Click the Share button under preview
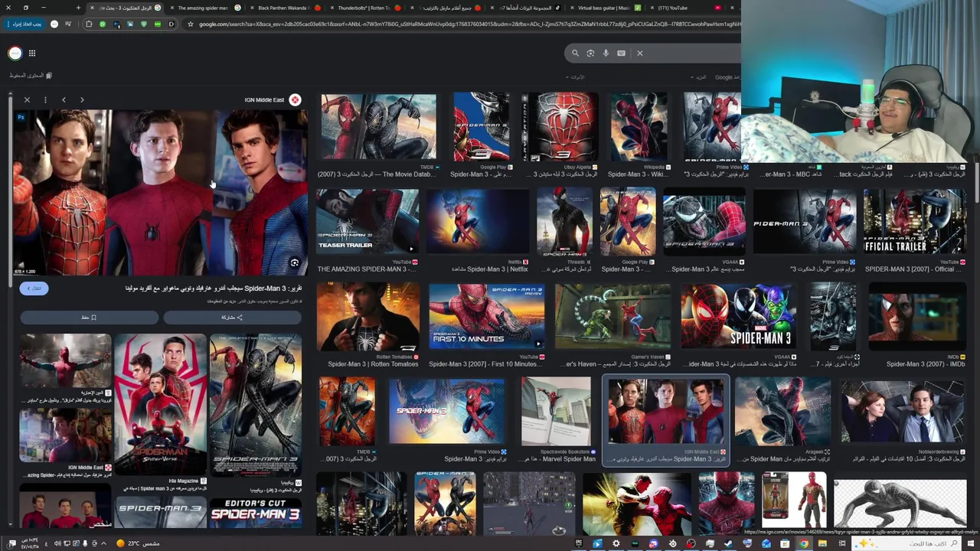980x551 pixels. tap(232, 317)
